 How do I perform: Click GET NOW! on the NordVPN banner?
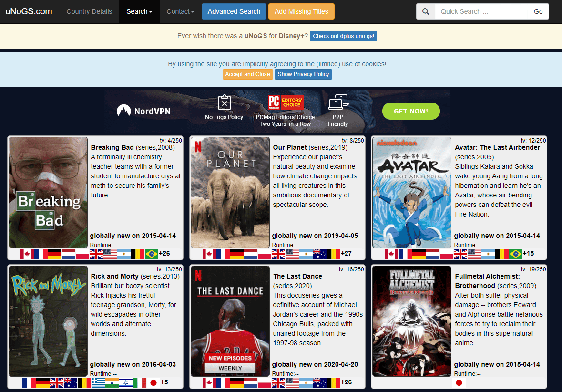pos(411,111)
